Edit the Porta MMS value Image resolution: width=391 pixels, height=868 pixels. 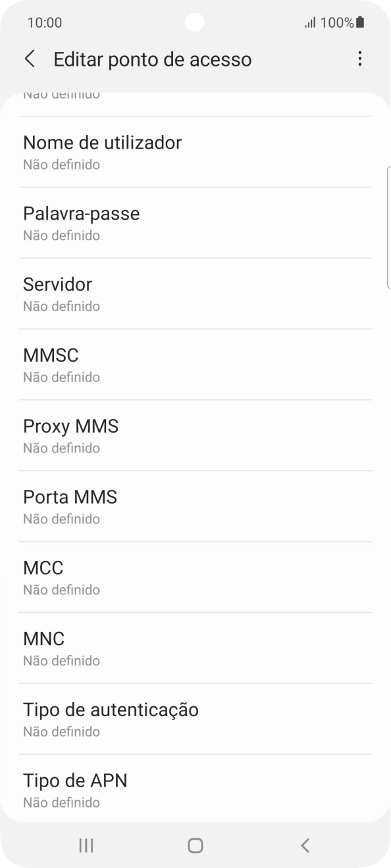click(195, 506)
